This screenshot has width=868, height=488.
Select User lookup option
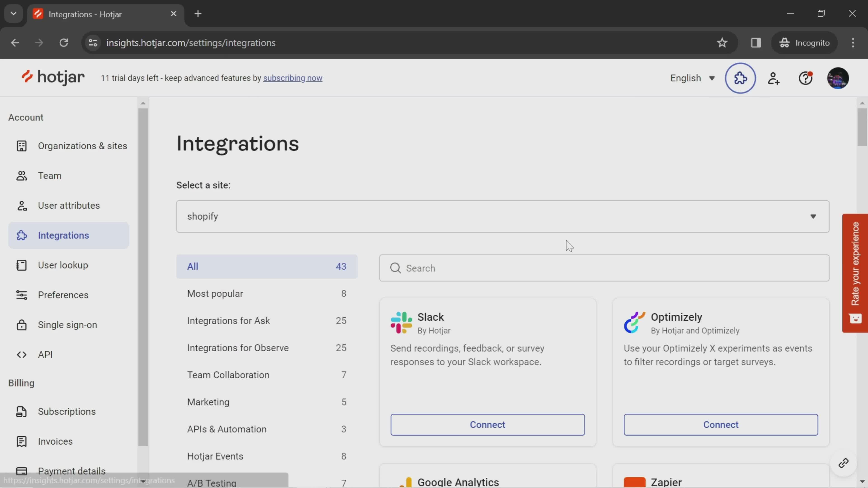pos(63,265)
